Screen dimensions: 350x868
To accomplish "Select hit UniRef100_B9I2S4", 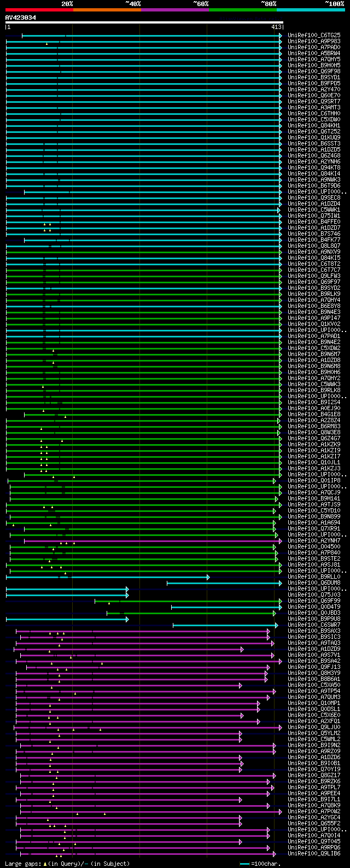I will [314, 402].
